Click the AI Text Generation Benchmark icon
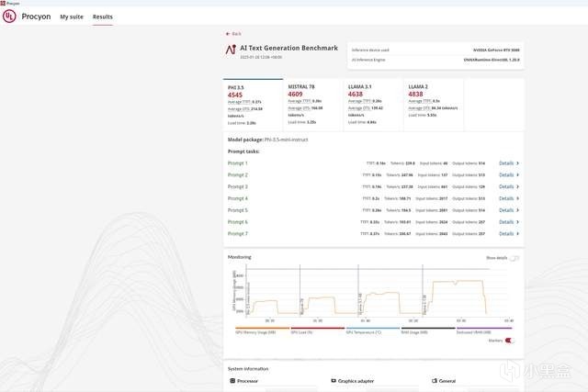588x392 pixels. click(x=231, y=49)
